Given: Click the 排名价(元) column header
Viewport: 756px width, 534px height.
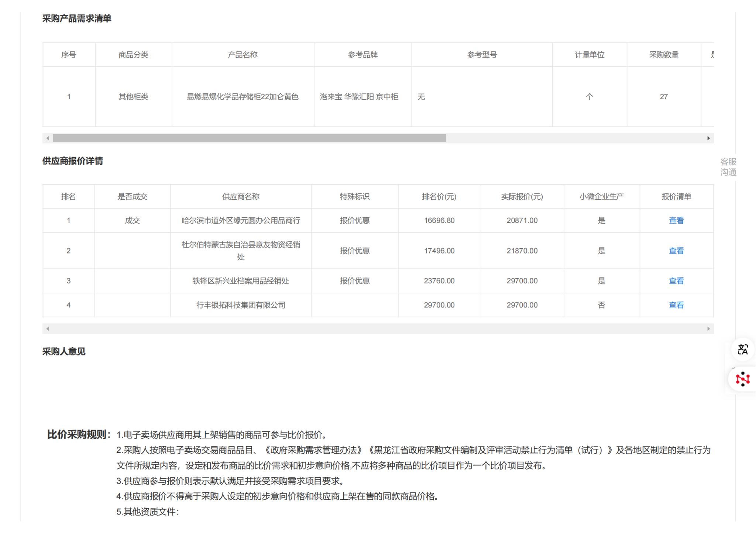Looking at the screenshot, I should (x=439, y=197).
